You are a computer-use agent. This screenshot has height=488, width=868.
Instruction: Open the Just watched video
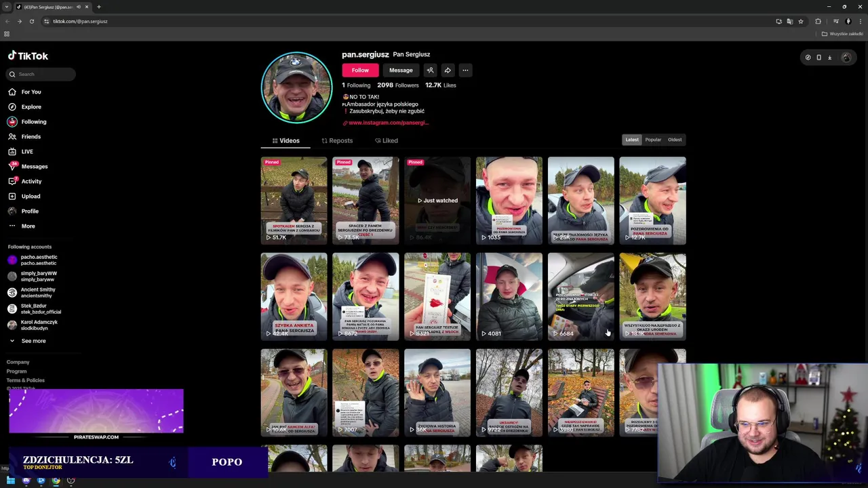pyautogui.click(x=437, y=201)
